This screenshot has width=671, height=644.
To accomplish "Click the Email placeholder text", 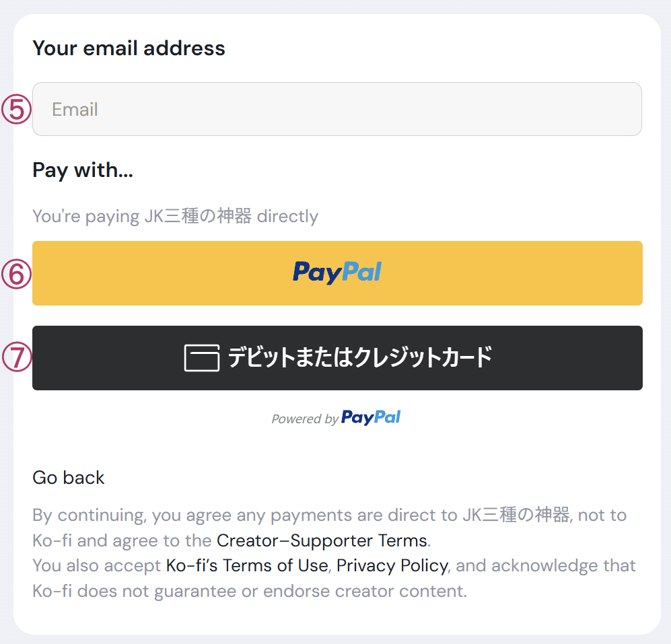I will click(74, 109).
